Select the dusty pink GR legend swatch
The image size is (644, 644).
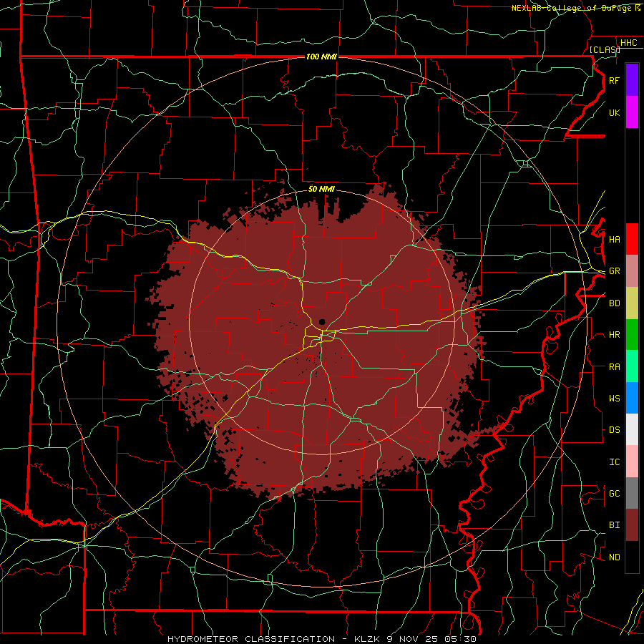[x=632, y=271]
